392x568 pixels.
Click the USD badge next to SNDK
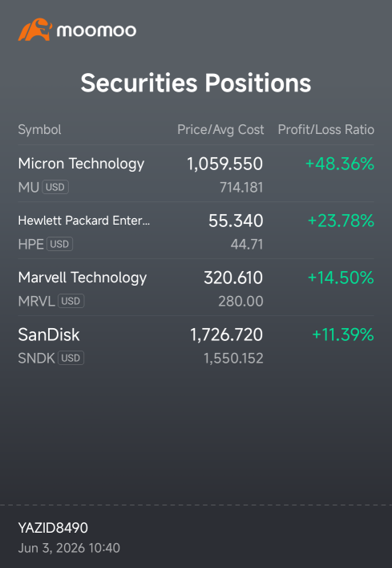click(71, 358)
